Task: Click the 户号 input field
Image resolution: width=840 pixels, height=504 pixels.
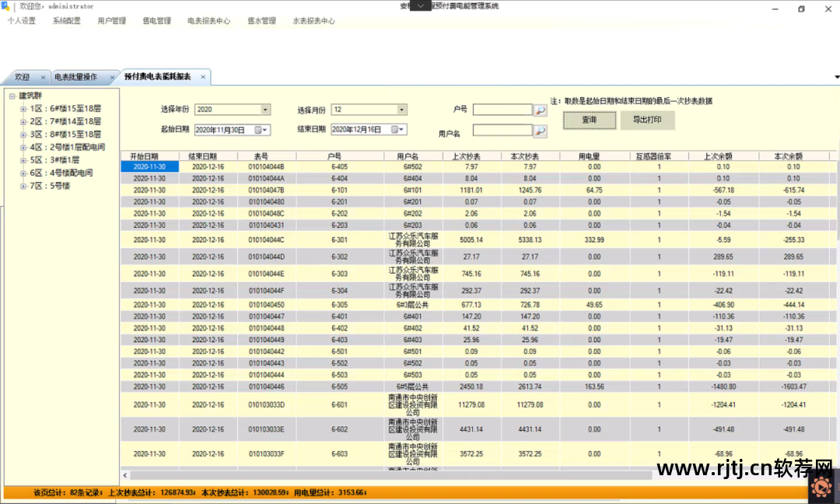Action: point(502,110)
